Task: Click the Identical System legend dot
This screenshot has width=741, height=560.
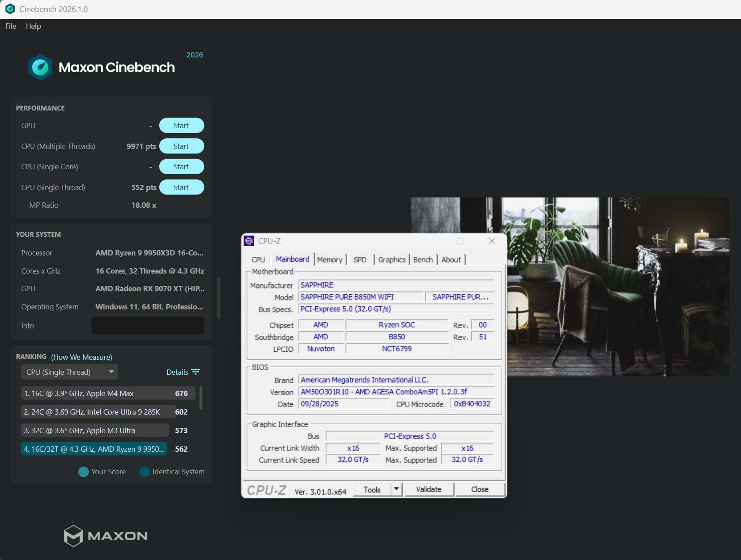Action: [x=145, y=472]
